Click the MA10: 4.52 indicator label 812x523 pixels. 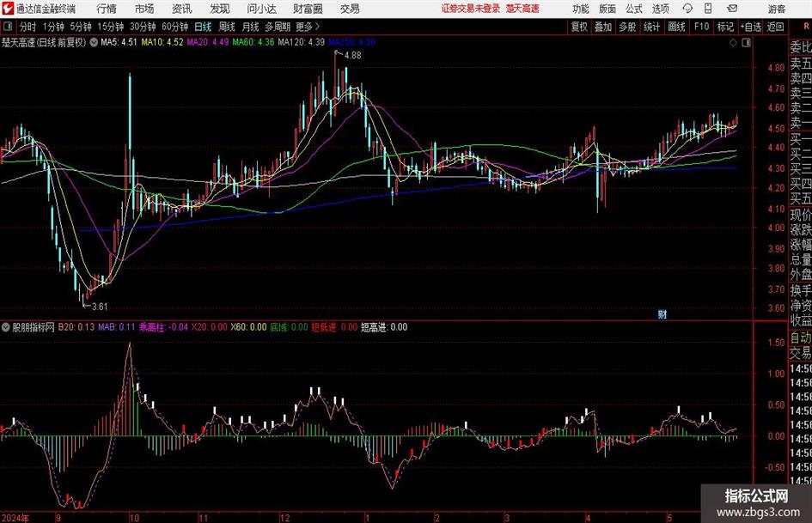pos(162,42)
